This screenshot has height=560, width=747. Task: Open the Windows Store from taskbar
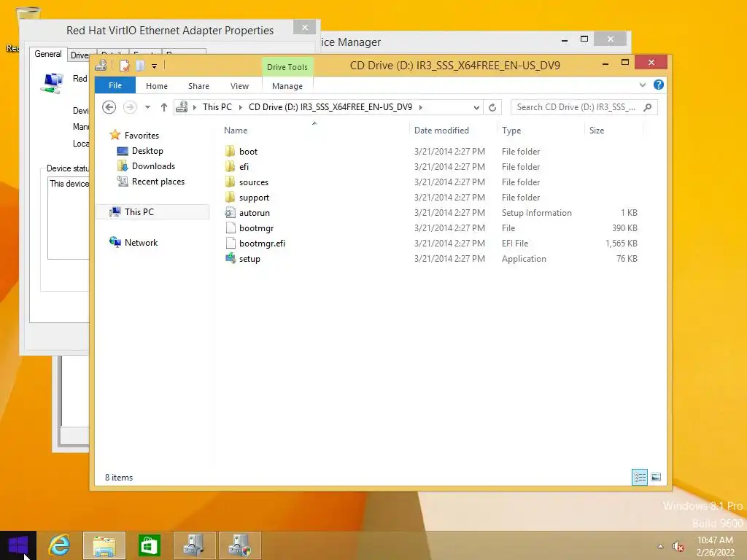point(149,545)
